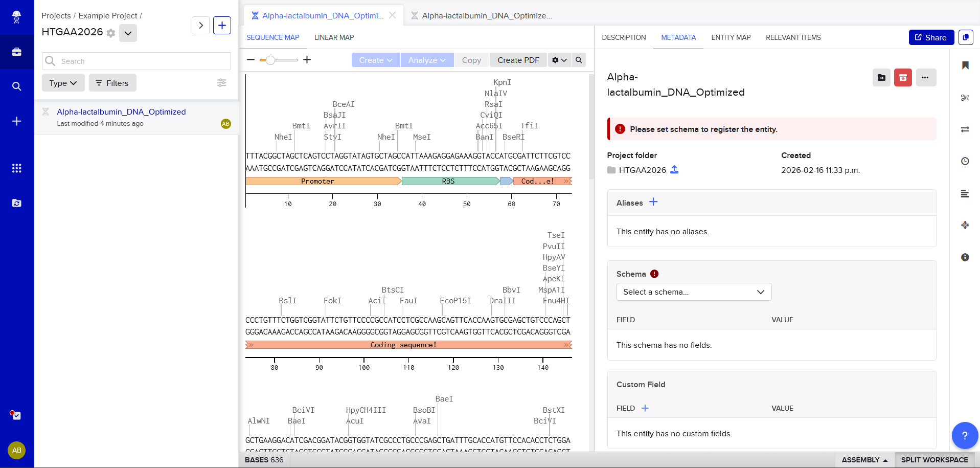Open the bookmark panel icon

pyautogui.click(x=965, y=65)
